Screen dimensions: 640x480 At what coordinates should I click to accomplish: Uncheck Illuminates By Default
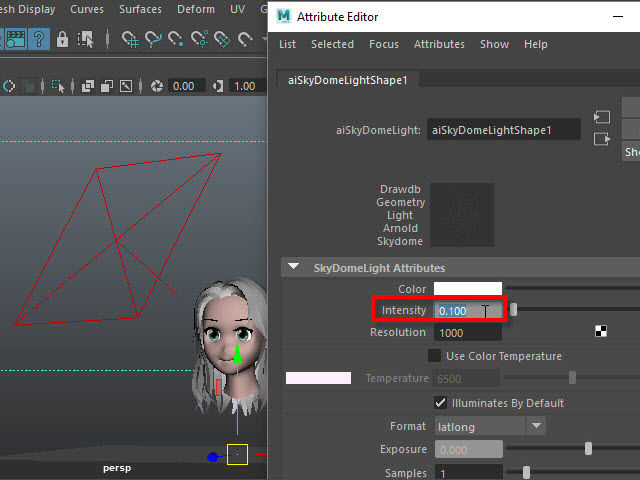[439, 403]
